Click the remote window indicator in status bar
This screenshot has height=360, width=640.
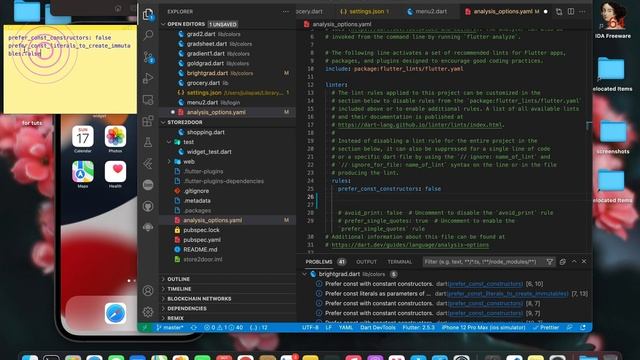(144, 327)
